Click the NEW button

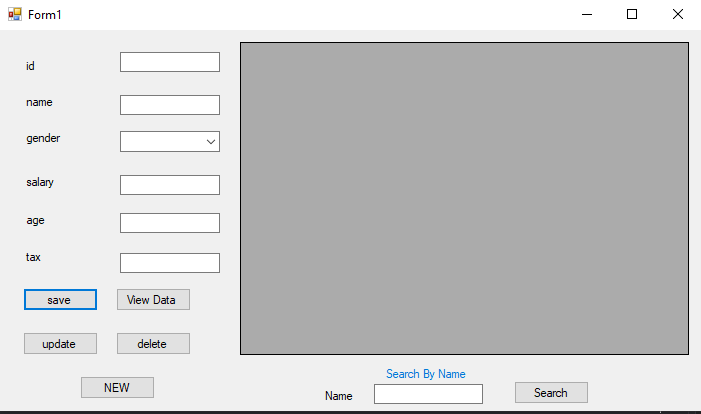pyautogui.click(x=118, y=387)
